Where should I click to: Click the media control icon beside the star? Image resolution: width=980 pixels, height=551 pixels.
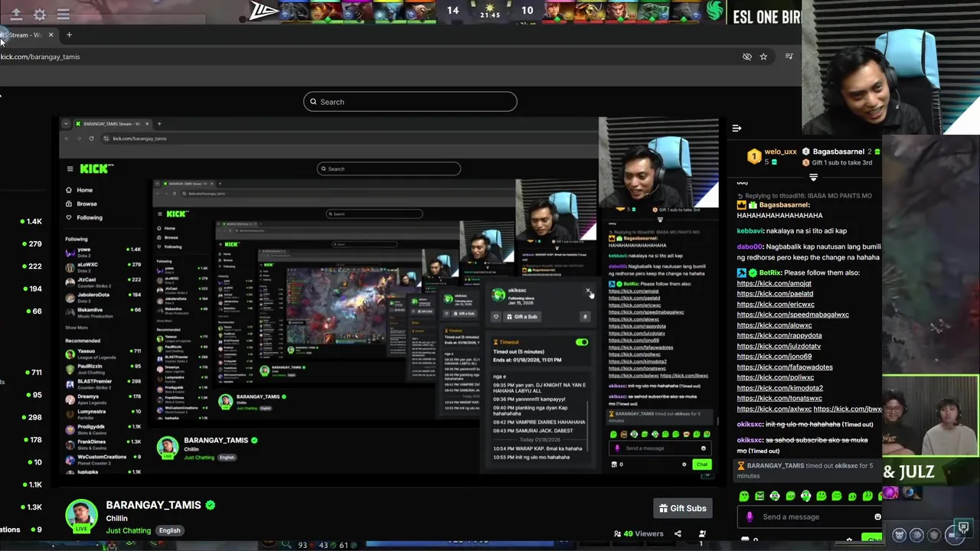point(789,57)
